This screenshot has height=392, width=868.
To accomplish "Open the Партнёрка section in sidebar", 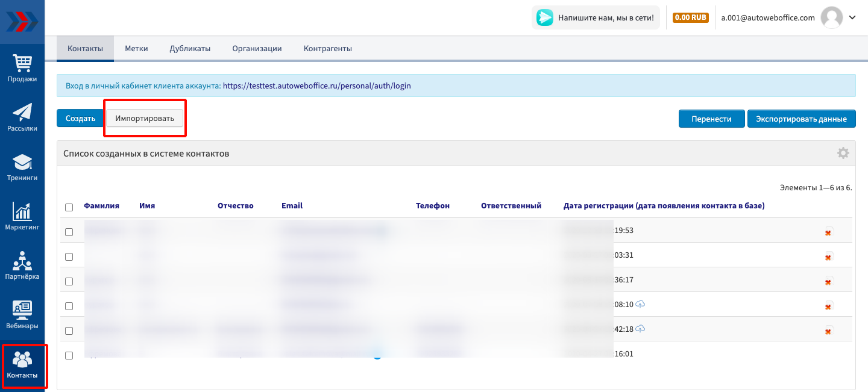I will coord(22,266).
